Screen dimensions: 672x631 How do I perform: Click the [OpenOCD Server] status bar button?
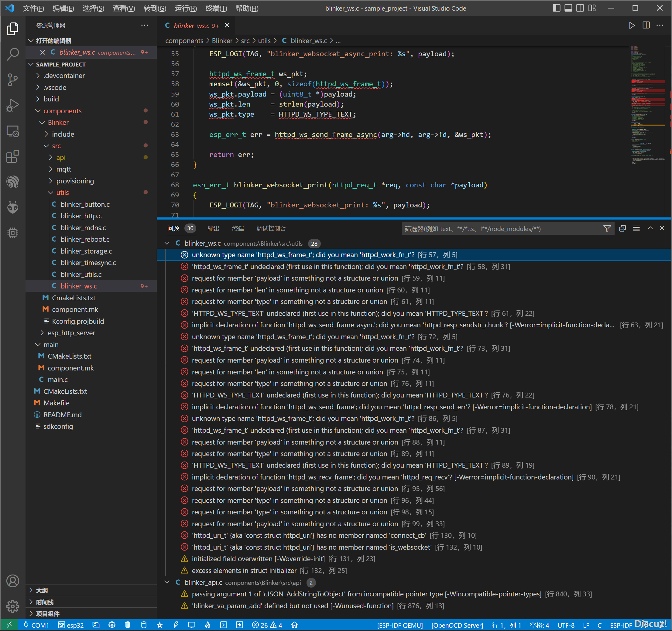tap(457, 625)
